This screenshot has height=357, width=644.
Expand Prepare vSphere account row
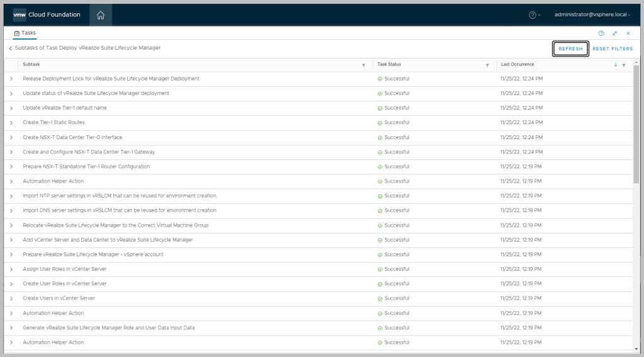tap(11, 254)
